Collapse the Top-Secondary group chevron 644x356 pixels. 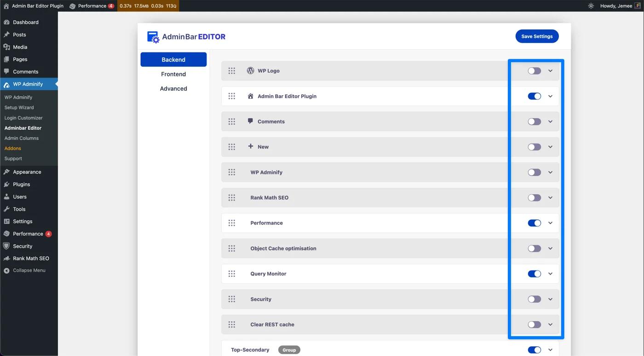tap(550, 350)
